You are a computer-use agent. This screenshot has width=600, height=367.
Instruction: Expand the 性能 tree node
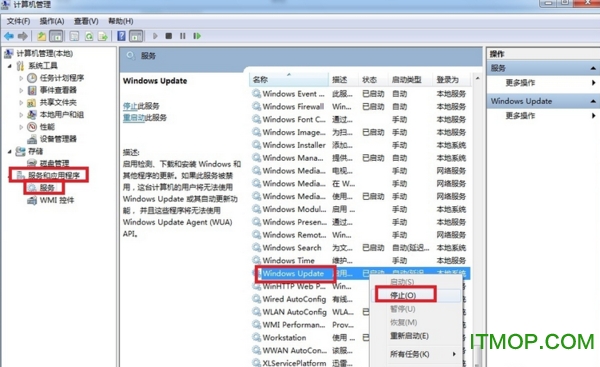[x=21, y=127]
